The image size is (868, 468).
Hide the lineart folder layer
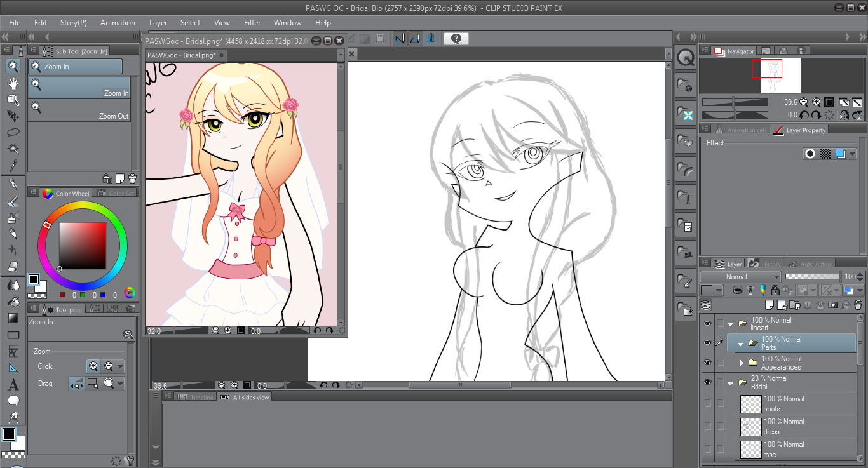coord(707,324)
